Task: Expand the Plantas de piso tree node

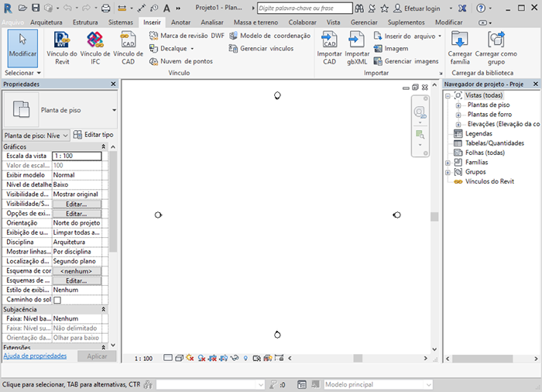Action: coord(458,105)
